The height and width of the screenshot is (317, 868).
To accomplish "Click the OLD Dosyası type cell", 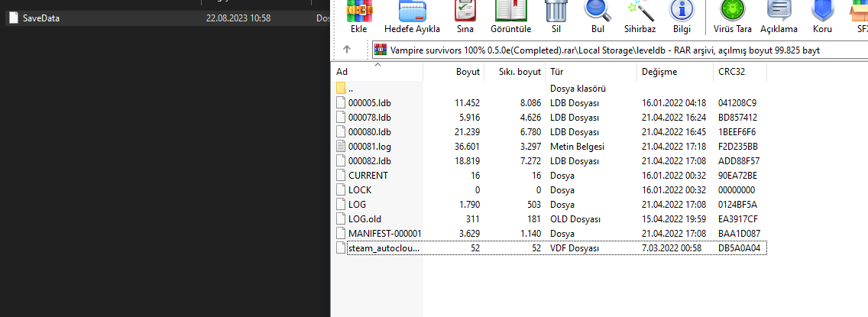I will pos(575,219).
